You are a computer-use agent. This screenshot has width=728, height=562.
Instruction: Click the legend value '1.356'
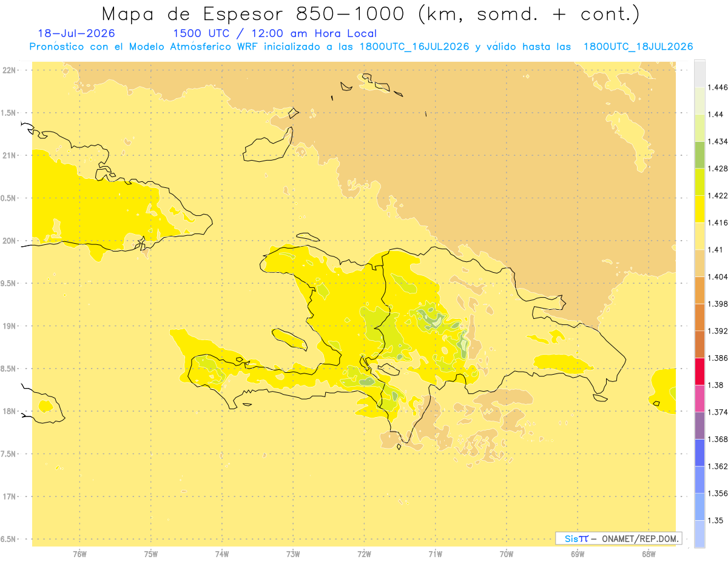pos(718,493)
